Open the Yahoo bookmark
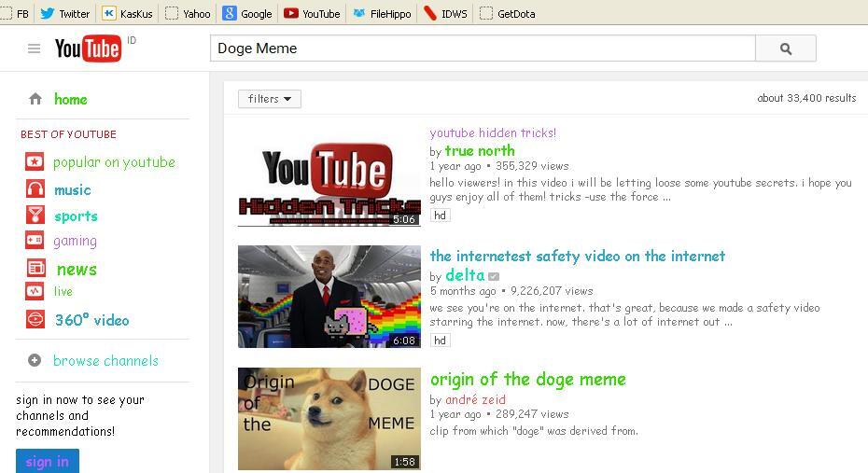Image resolution: width=868 pixels, height=473 pixels. (189, 14)
